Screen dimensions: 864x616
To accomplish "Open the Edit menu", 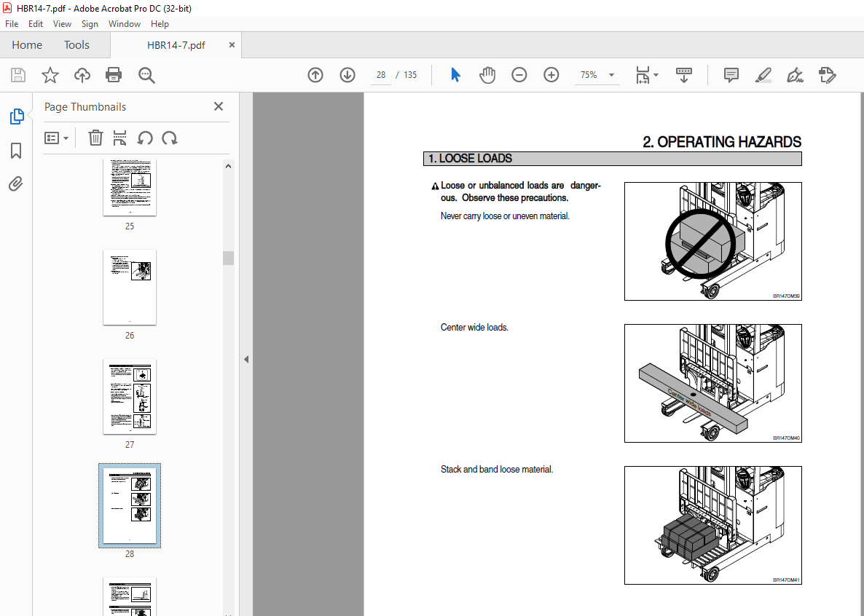I will 36,24.
